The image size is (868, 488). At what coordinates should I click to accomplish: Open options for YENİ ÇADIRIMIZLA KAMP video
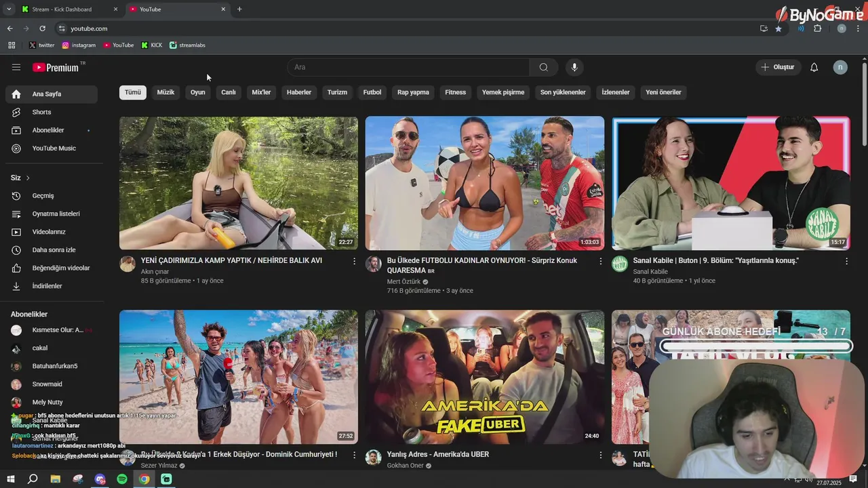pos(354,261)
